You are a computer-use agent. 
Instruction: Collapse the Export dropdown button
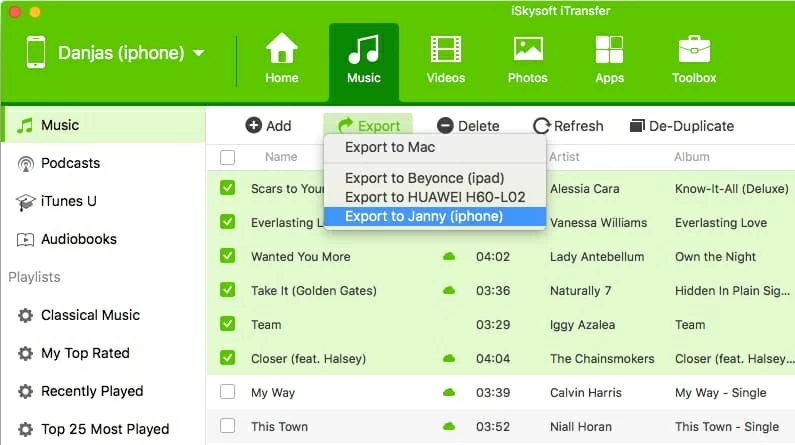point(368,126)
